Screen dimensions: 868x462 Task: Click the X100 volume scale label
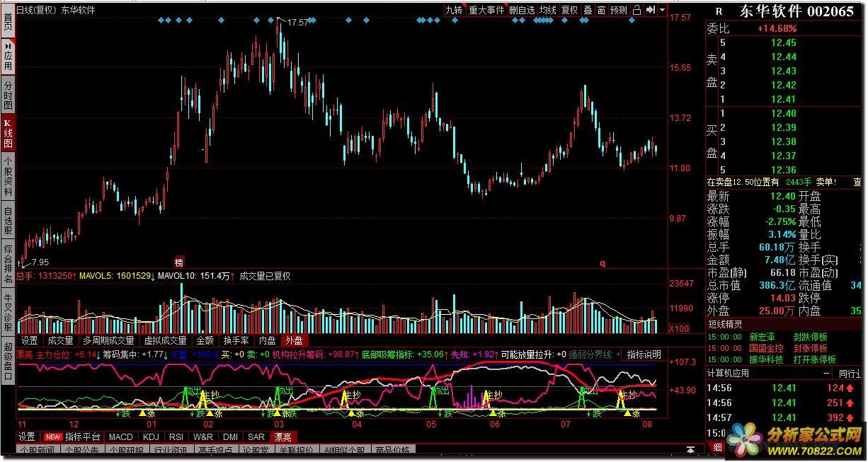point(679,328)
